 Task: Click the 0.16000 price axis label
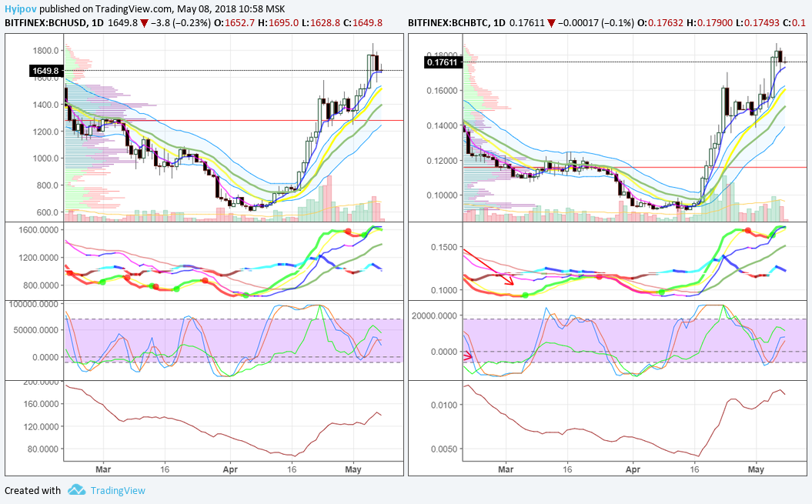pos(442,90)
